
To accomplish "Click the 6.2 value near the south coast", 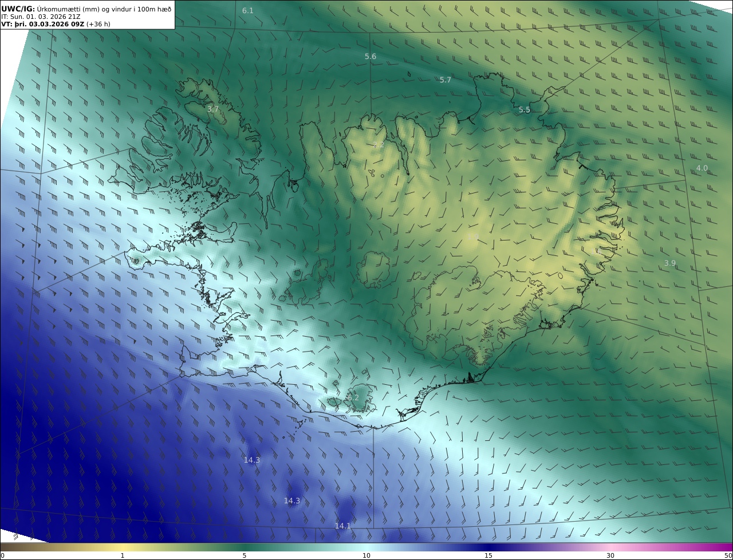I will click(x=353, y=398).
